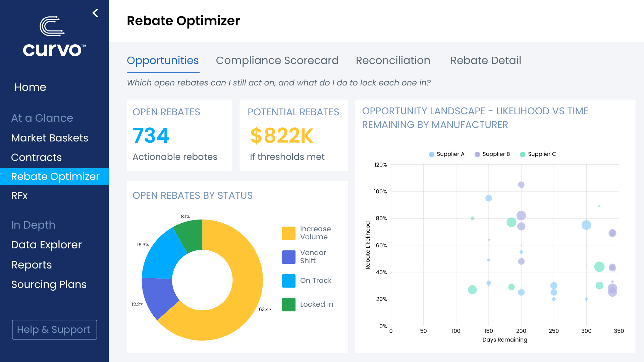
Task: Click the 'Open Rebates by Status' title
Action: (x=193, y=195)
